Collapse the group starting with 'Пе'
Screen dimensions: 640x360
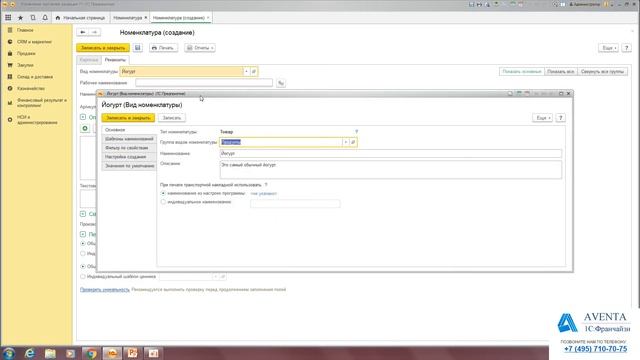click(83, 234)
